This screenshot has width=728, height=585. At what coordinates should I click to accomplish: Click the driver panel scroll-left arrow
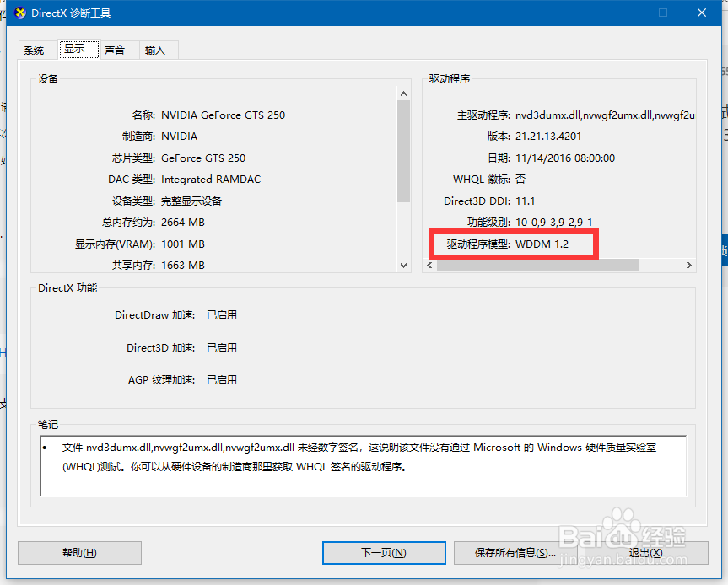[x=429, y=265]
